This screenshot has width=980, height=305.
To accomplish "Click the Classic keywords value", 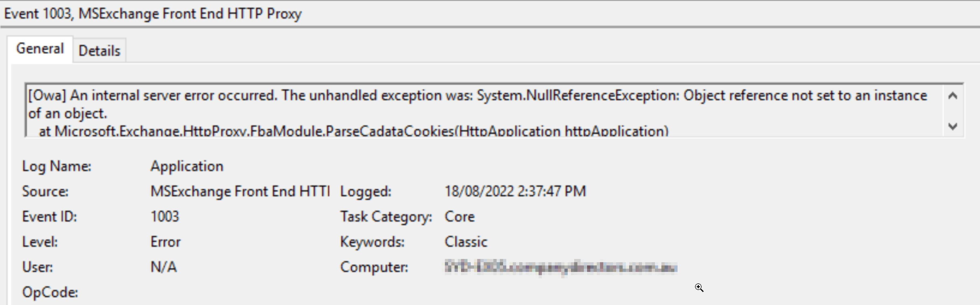I will (466, 242).
